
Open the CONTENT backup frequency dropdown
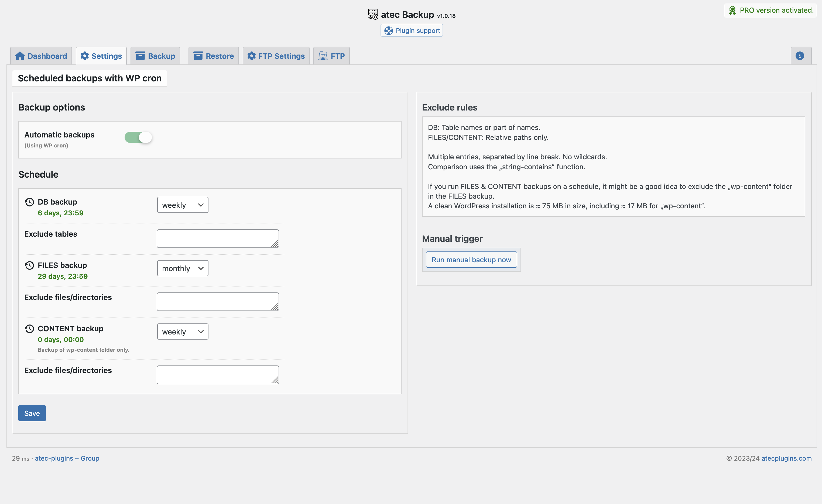pos(183,332)
